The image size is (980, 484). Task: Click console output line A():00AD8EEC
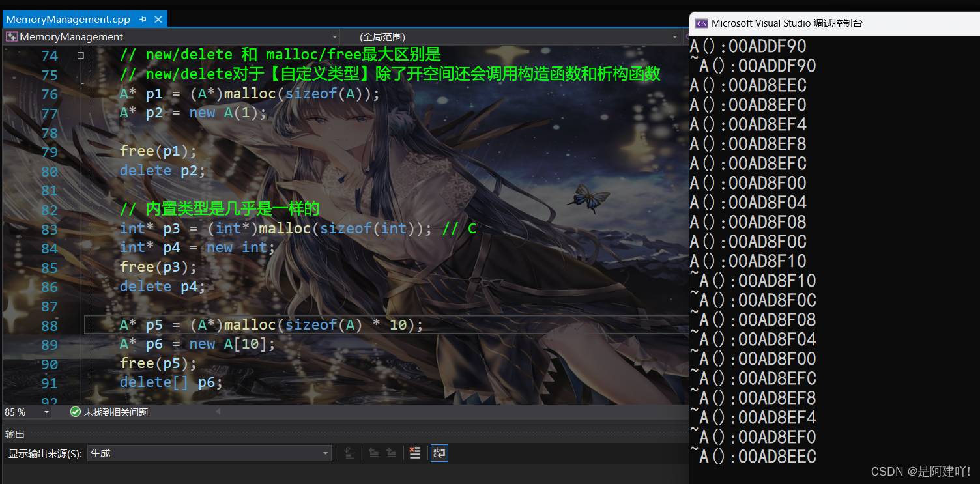point(748,85)
